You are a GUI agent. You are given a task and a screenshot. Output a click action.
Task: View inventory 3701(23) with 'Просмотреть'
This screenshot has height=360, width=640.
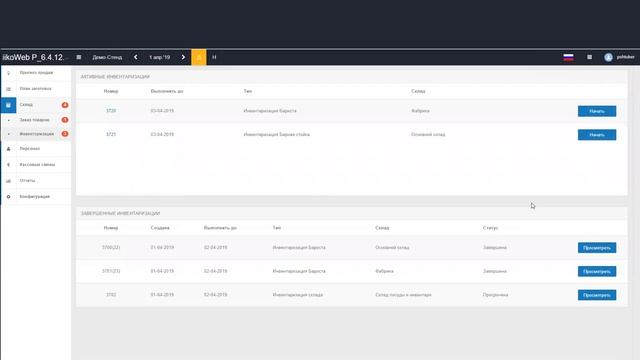[597, 271]
